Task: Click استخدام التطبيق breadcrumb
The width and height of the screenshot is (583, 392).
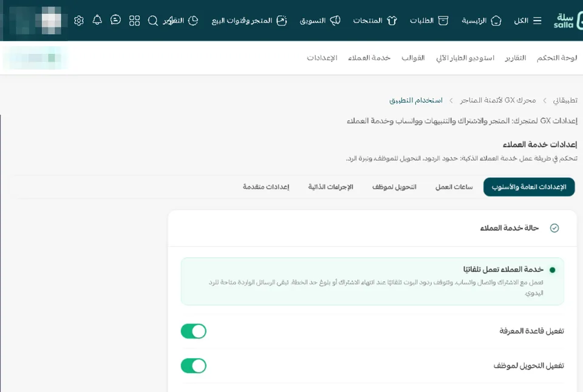Action: click(415, 100)
